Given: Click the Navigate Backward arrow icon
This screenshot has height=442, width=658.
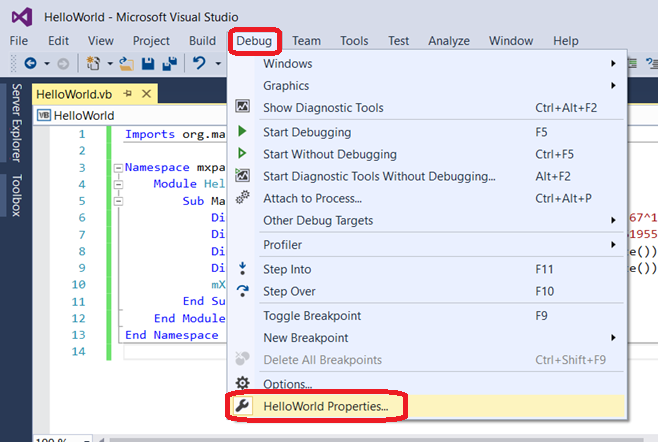Looking at the screenshot, I should tap(30, 63).
